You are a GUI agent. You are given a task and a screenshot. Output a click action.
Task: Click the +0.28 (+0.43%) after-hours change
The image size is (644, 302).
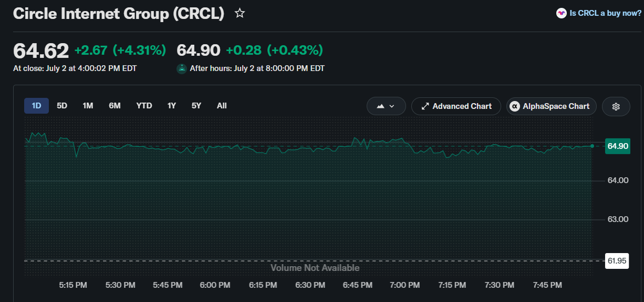tap(274, 51)
